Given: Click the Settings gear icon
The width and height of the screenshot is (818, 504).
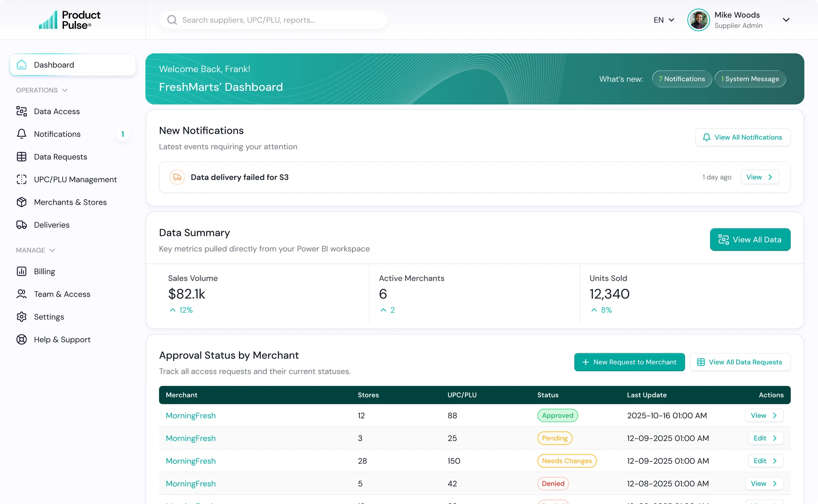Looking at the screenshot, I should point(22,317).
